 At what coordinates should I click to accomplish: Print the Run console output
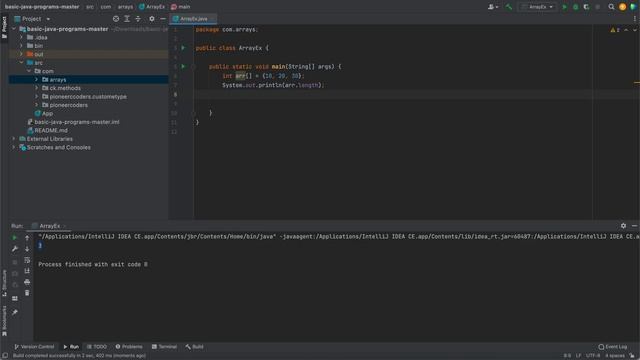[27, 282]
